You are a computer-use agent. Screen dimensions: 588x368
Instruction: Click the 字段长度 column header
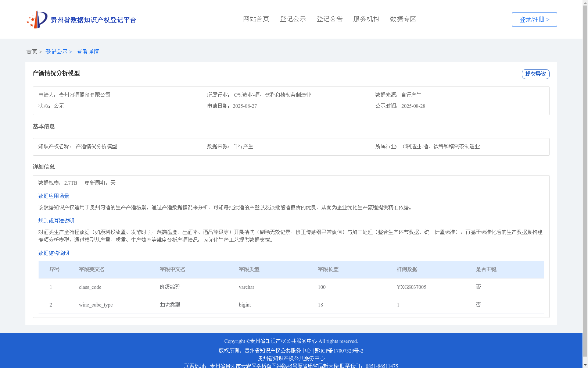tap(328, 269)
